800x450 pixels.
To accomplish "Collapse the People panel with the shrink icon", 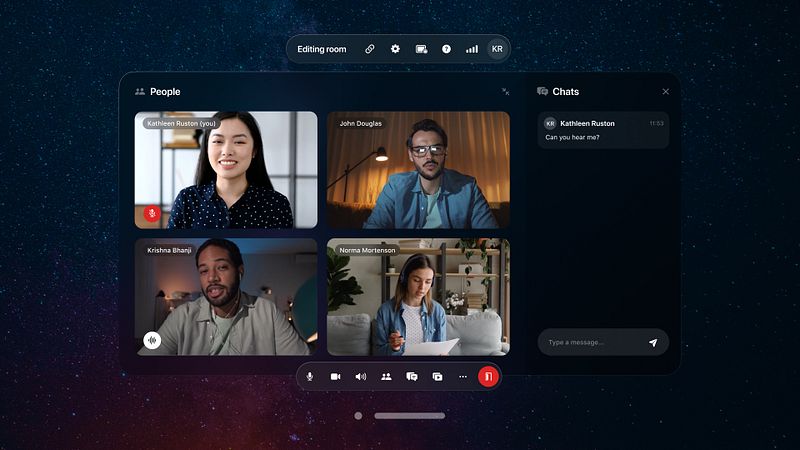I will click(x=505, y=91).
